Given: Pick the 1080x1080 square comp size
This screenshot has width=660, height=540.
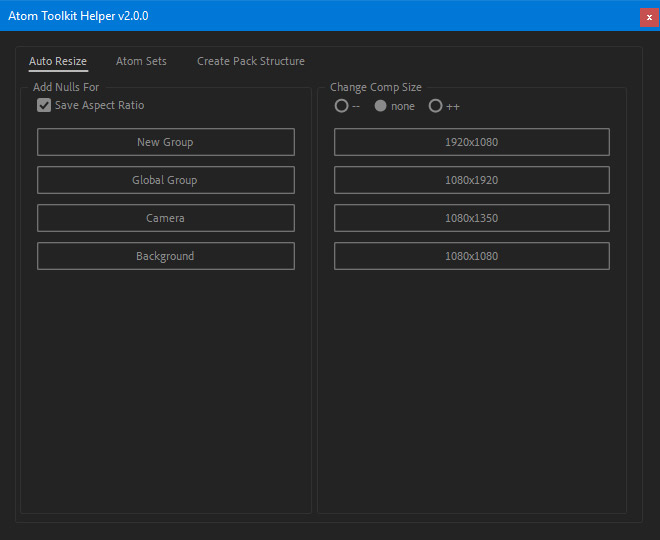Looking at the screenshot, I should pos(472,256).
